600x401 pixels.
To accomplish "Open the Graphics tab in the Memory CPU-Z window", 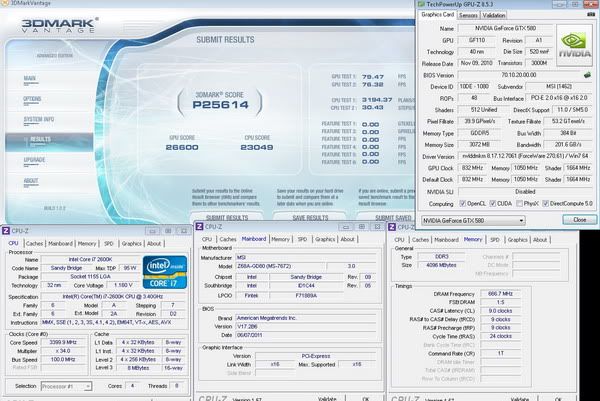I will 517,240.
